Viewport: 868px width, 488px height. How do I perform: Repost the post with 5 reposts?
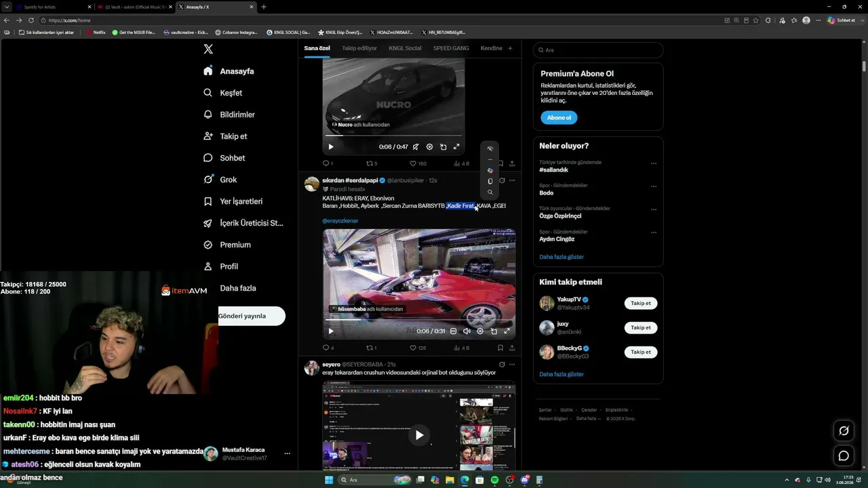tap(372, 163)
